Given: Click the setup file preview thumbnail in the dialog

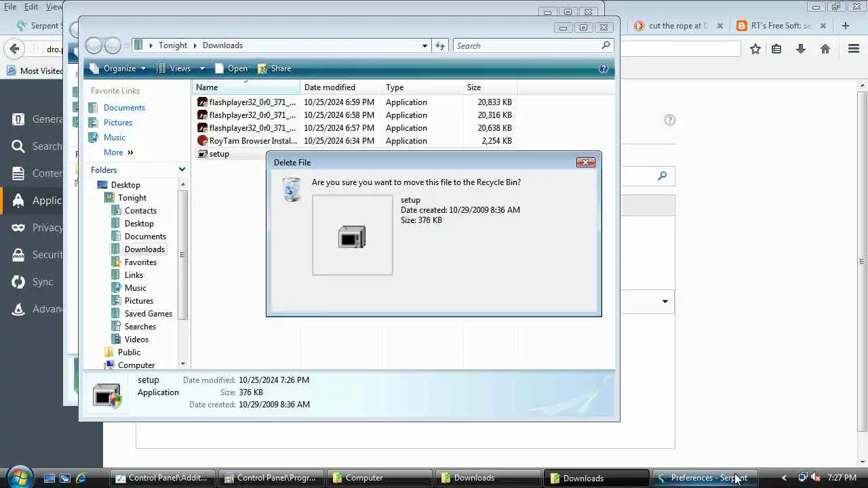Looking at the screenshot, I should (352, 235).
